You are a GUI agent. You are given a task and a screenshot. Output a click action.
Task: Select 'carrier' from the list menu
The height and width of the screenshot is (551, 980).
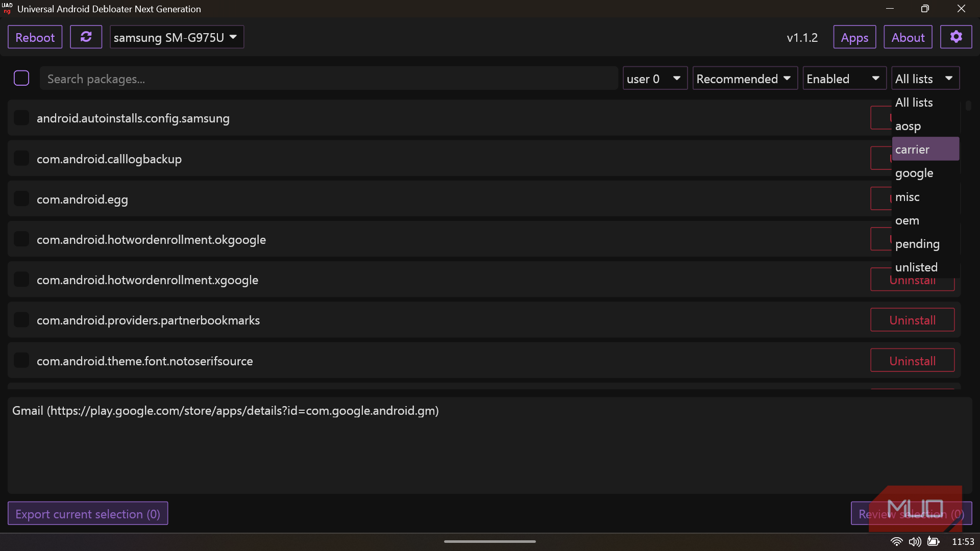point(925,149)
